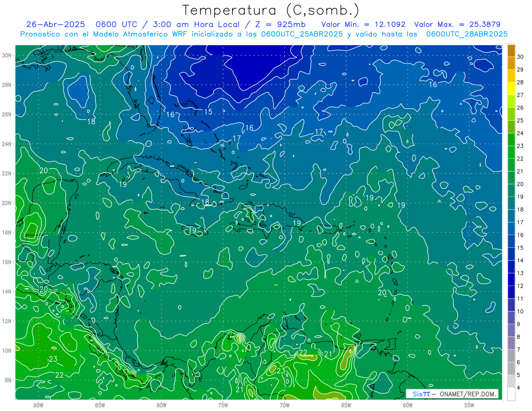Click the yellow swatch in the color scale
The height and width of the screenshot is (411, 532).
(511, 89)
